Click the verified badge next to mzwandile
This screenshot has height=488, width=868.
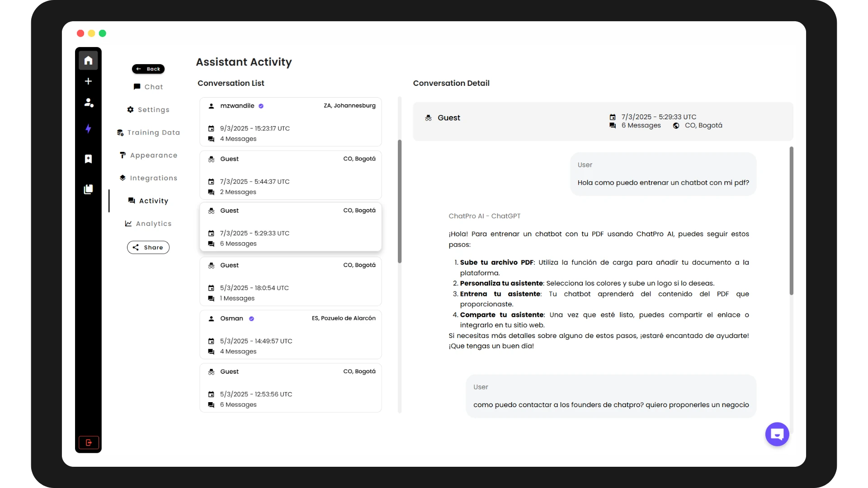pos(261,106)
